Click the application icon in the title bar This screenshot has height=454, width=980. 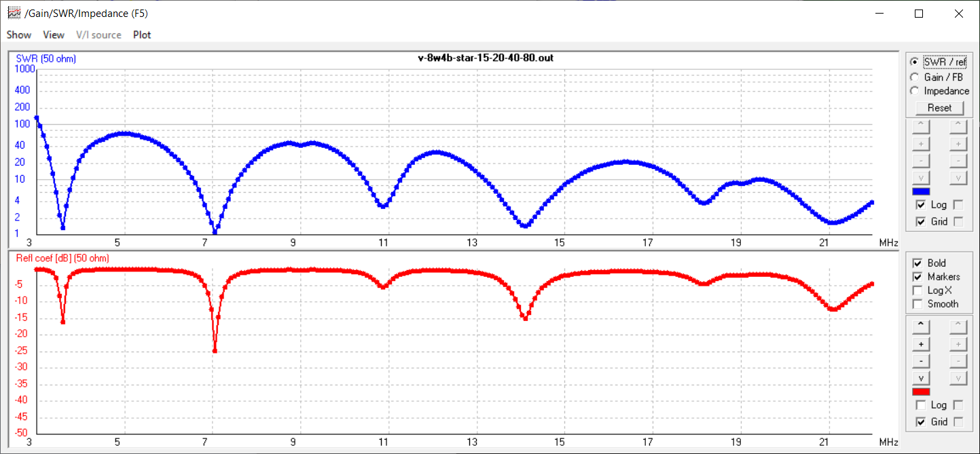[13, 13]
